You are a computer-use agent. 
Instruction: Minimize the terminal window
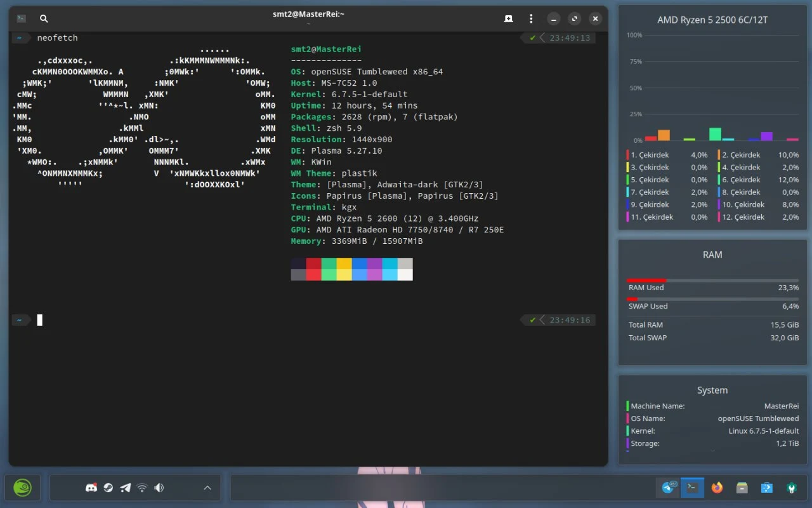click(x=554, y=19)
